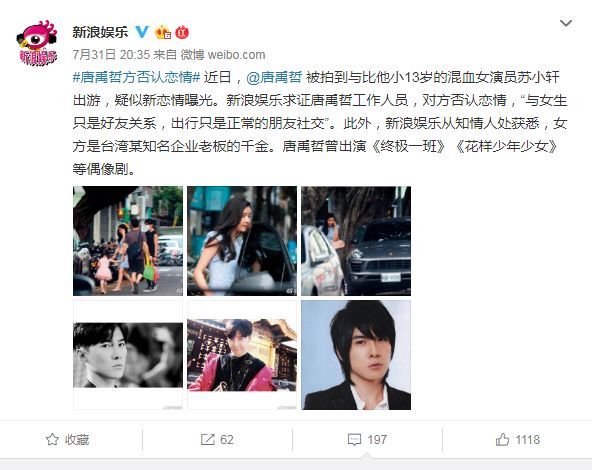Open the #唐禹哲方否认恋情# hashtag topic

tap(136, 78)
